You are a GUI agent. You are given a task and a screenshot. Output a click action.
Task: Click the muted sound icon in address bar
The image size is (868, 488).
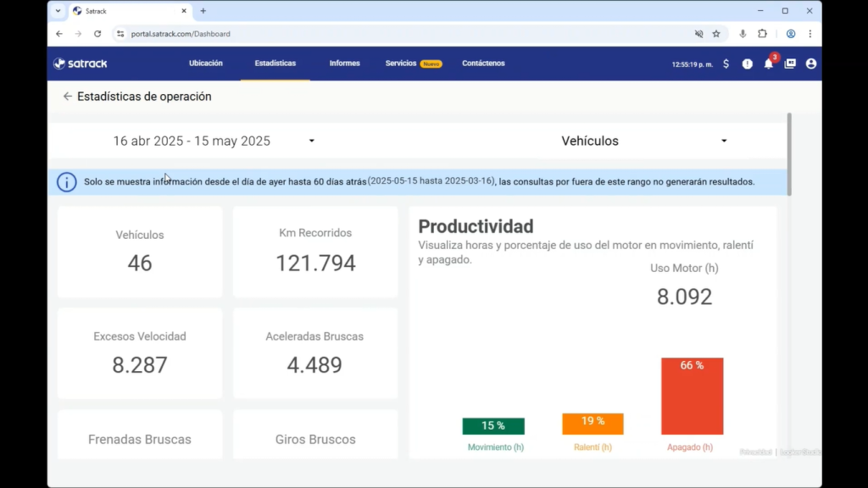(x=699, y=34)
